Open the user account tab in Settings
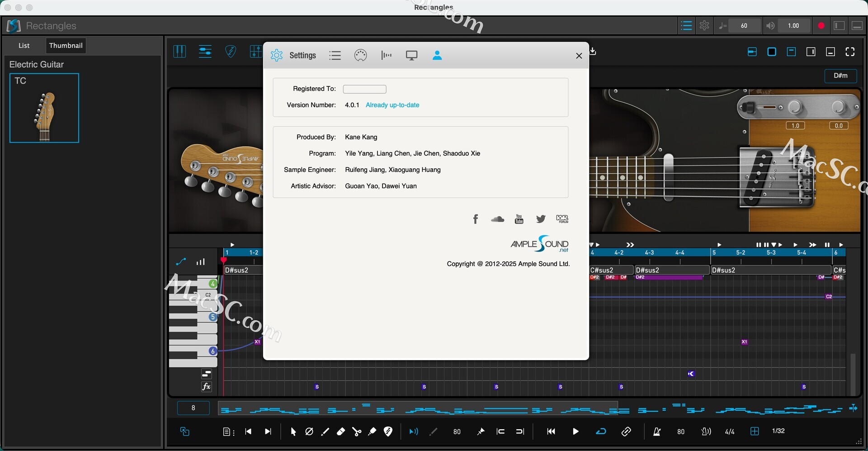This screenshot has height=451, width=868. click(437, 56)
